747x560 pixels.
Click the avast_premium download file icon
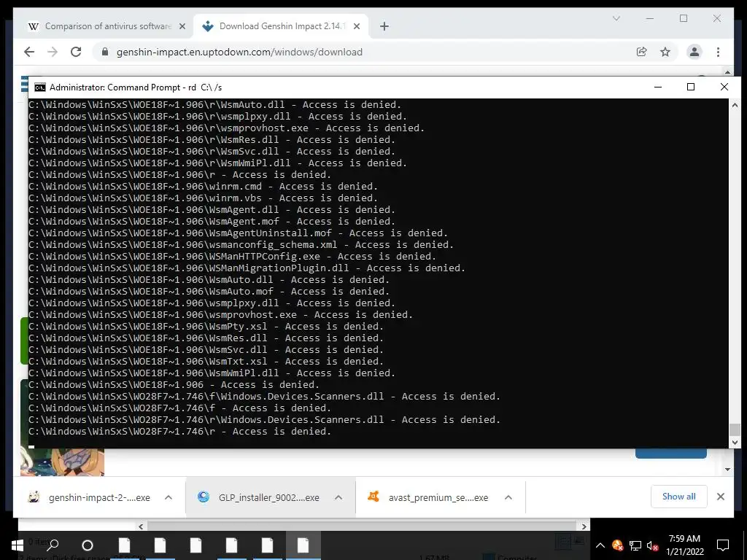click(373, 497)
